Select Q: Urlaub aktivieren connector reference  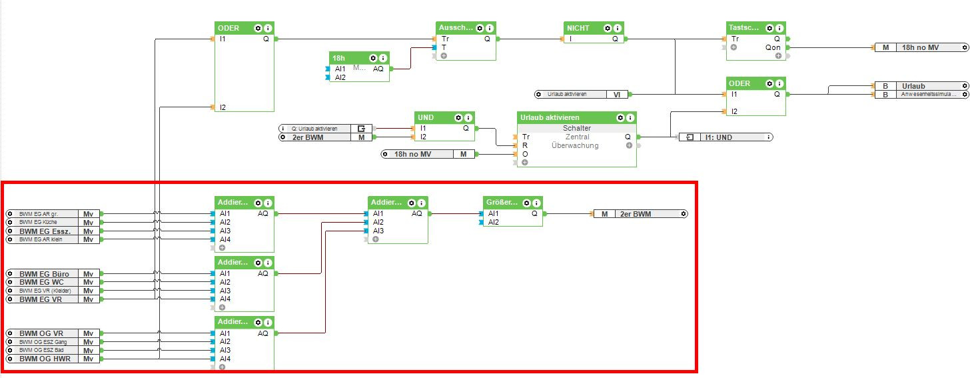tap(326, 128)
